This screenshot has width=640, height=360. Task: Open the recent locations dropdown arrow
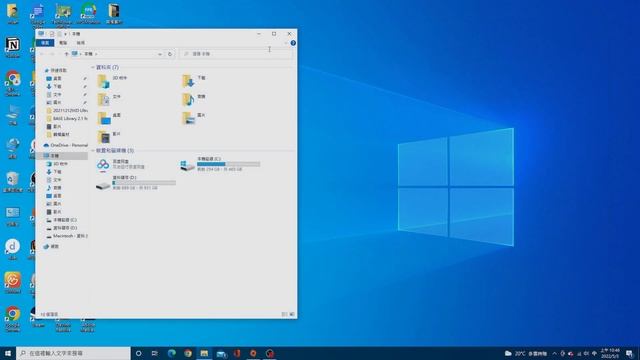pos(60,54)
